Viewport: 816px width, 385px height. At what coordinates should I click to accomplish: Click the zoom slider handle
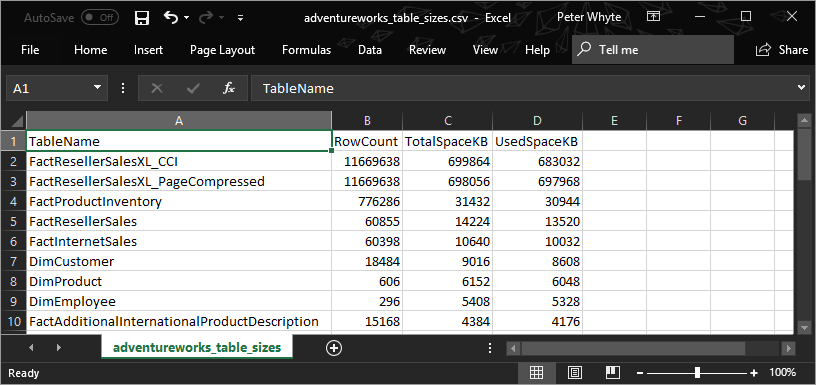point(697,373)
